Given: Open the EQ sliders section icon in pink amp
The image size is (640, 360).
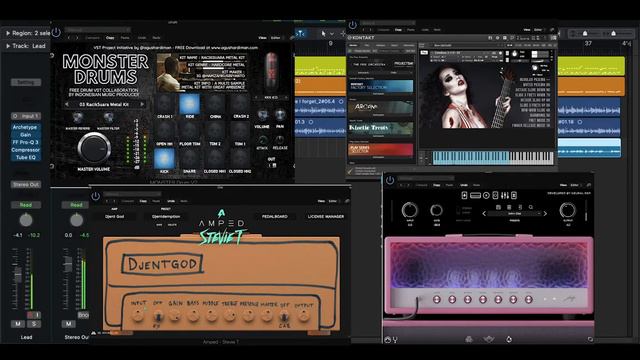Looking at the screenshot, I should click(x=505, y=196).
